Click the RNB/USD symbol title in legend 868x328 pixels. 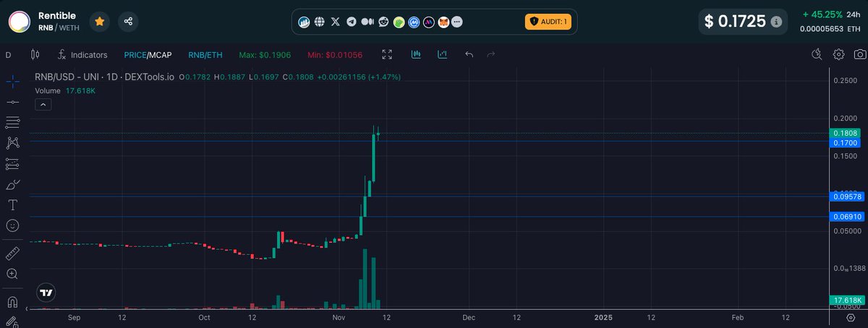tap(106, 77)
